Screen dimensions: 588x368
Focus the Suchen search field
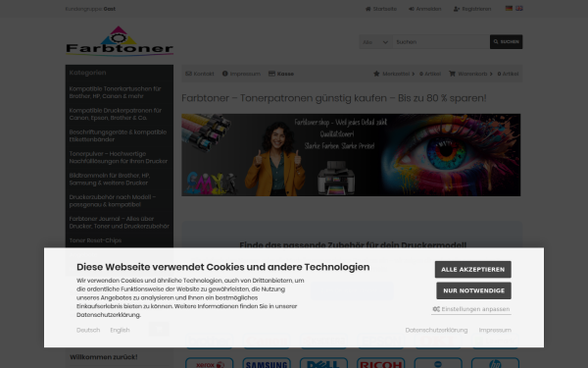pyautogui.click(x=441, y=42)
